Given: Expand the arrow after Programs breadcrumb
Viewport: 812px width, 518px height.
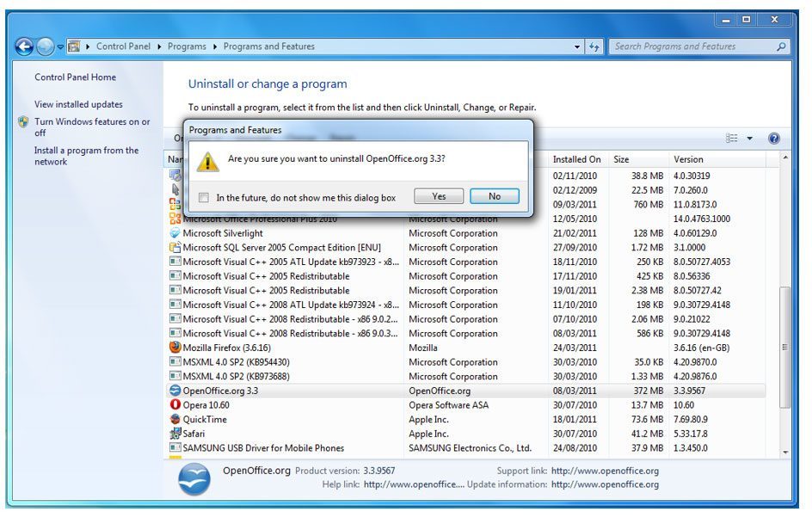Looking at the screenshot, I should [x=215, y=46].
